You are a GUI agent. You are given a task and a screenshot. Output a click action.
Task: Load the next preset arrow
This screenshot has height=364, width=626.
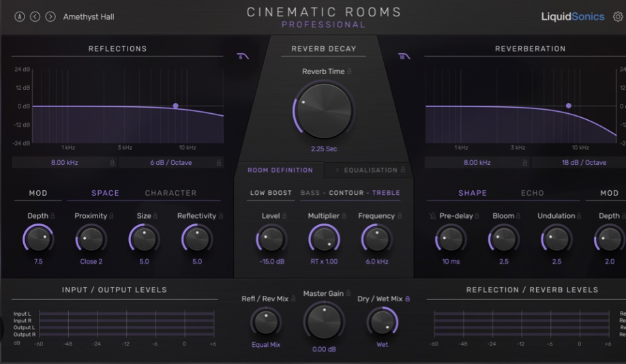point(50,17)
